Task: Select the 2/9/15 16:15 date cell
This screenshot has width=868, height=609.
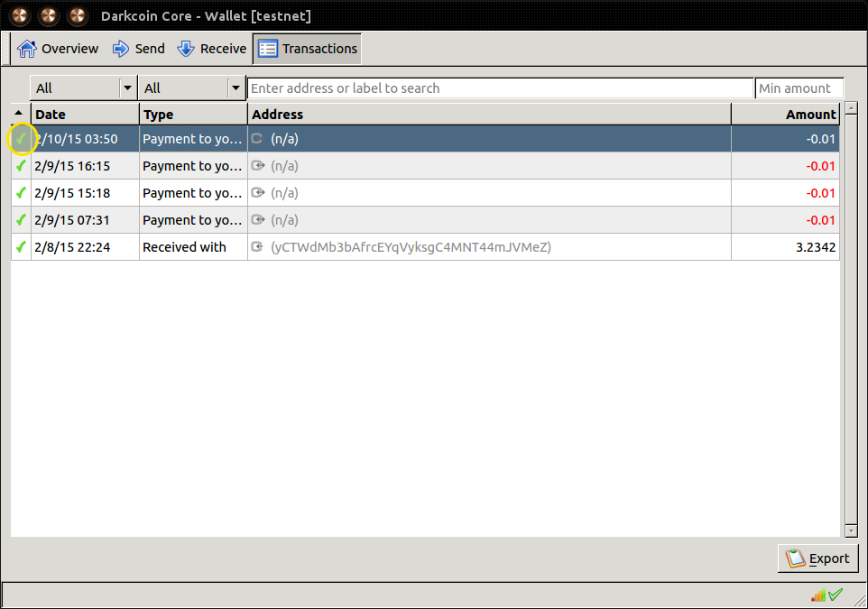Action: pyautogui.click(x=85, y=165)
